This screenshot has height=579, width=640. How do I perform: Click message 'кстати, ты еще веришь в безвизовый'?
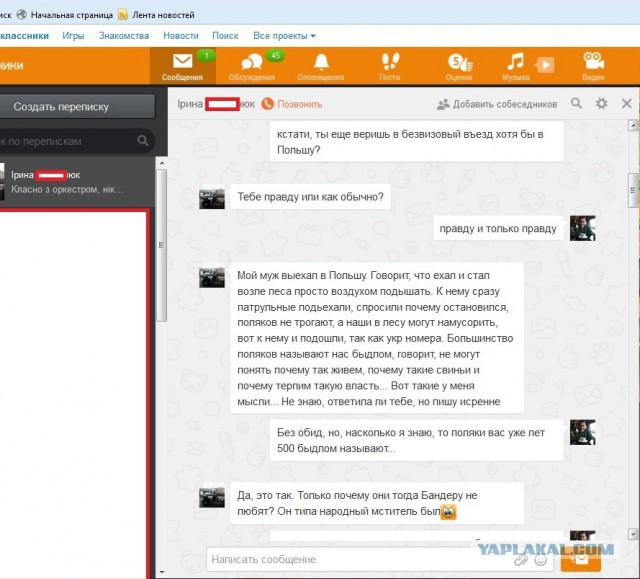tap(416, 142)
